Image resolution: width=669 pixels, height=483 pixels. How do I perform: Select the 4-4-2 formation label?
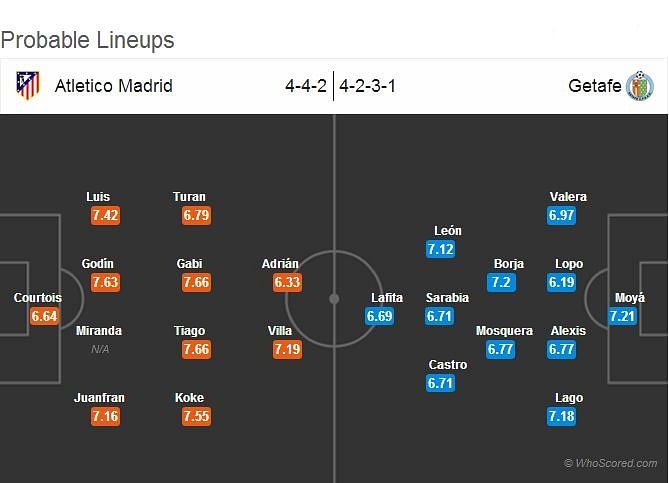(x=306, y=86)
